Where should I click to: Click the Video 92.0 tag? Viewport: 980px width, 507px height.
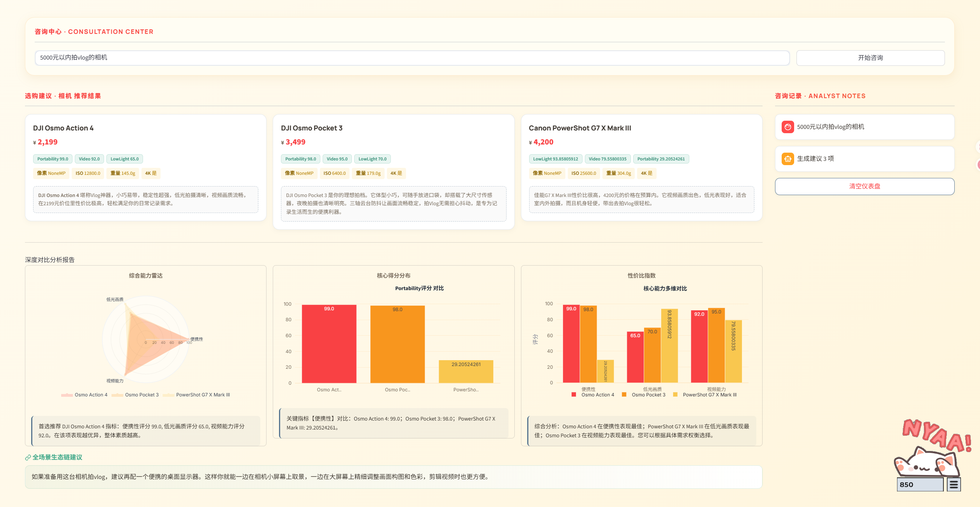[x=89, y=159]
